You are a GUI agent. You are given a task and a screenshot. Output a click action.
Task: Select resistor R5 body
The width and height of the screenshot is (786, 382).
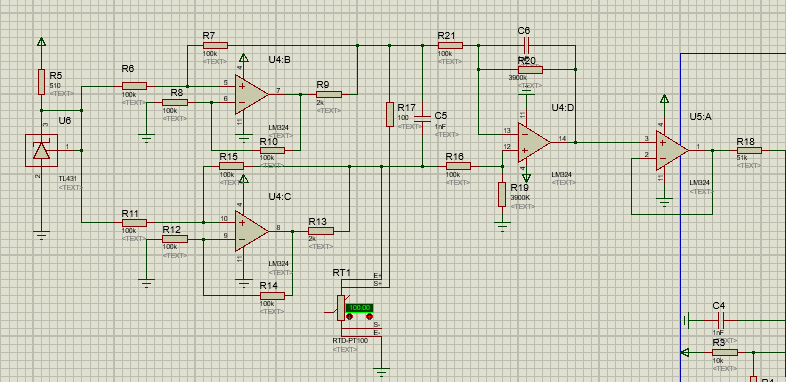pos(42,82)
